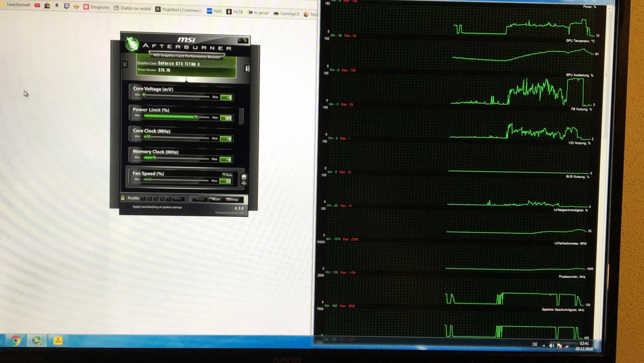Click the driver version 375.76 text
This screenshot has width=644, height=363.
164,70
